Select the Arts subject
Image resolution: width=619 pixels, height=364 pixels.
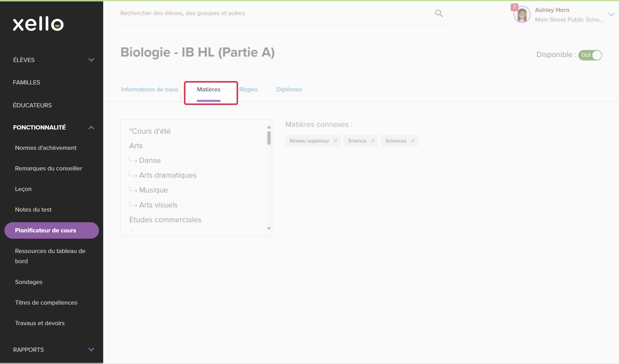(x=136, y=146)
